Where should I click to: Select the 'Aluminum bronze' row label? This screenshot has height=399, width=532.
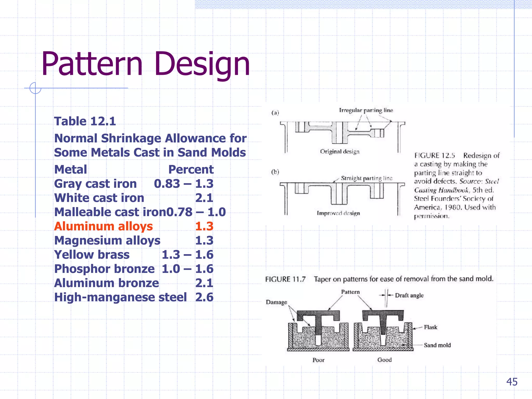click(x=107, y=283)
